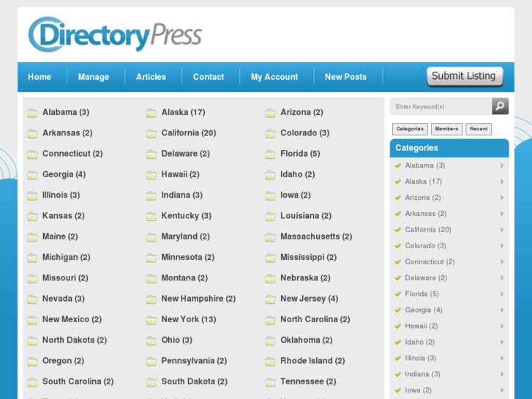Click the folder icon beside Massachusetts (2)

coord(271,237)
